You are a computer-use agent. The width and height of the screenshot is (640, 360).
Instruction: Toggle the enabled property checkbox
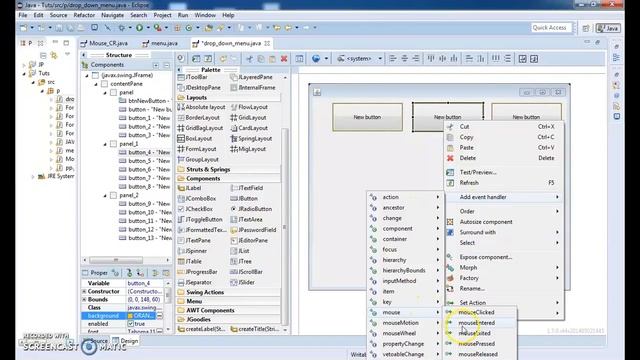tap(131, 324)
